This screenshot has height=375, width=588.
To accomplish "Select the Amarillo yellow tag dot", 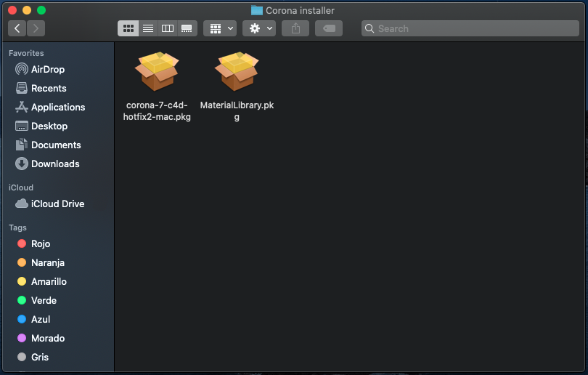I will 22,281.
